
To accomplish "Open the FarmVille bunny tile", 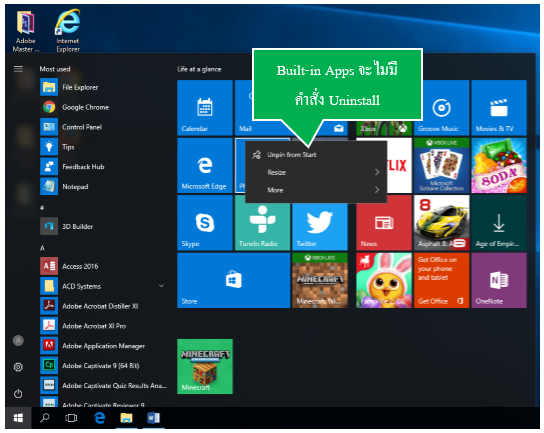I will coord(384,280).
